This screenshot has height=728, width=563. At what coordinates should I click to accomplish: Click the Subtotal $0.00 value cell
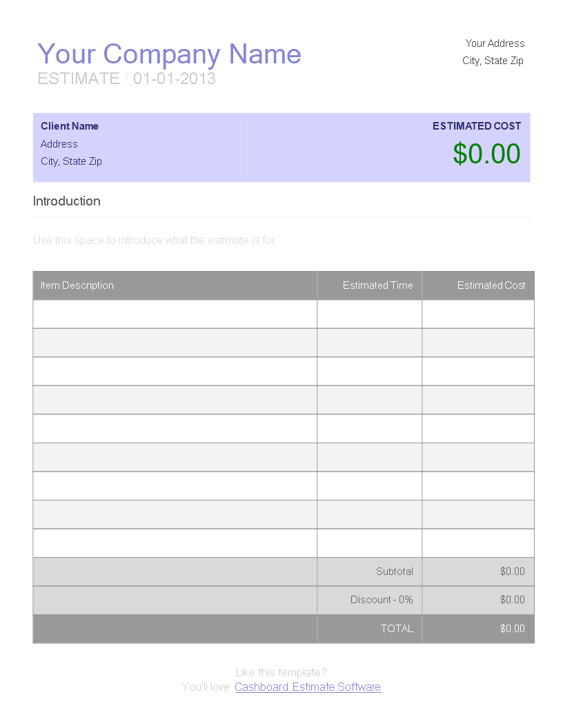[478, 572]
